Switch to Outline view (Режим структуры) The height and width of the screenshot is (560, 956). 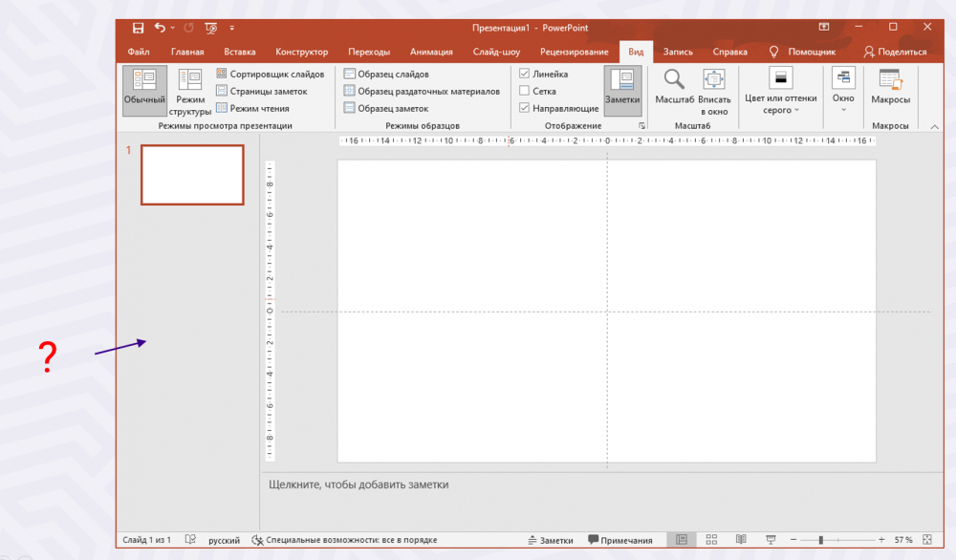190,91
